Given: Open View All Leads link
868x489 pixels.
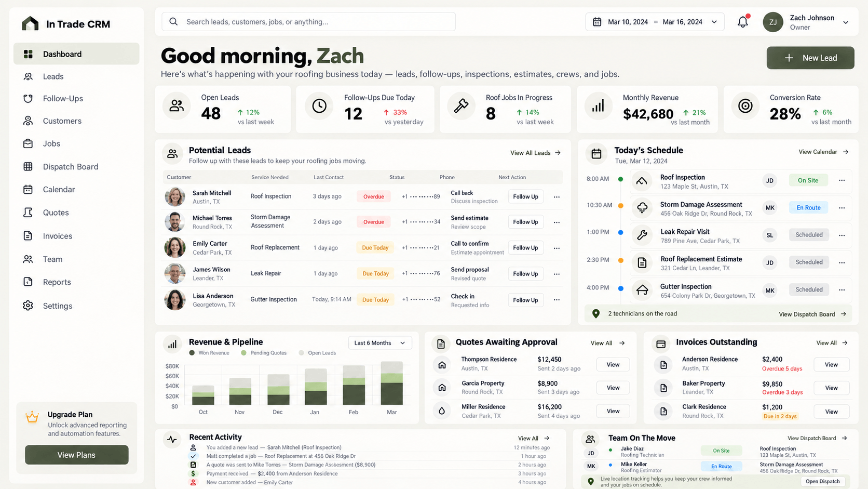Looking at the screenshot, I should pos(535,153).
